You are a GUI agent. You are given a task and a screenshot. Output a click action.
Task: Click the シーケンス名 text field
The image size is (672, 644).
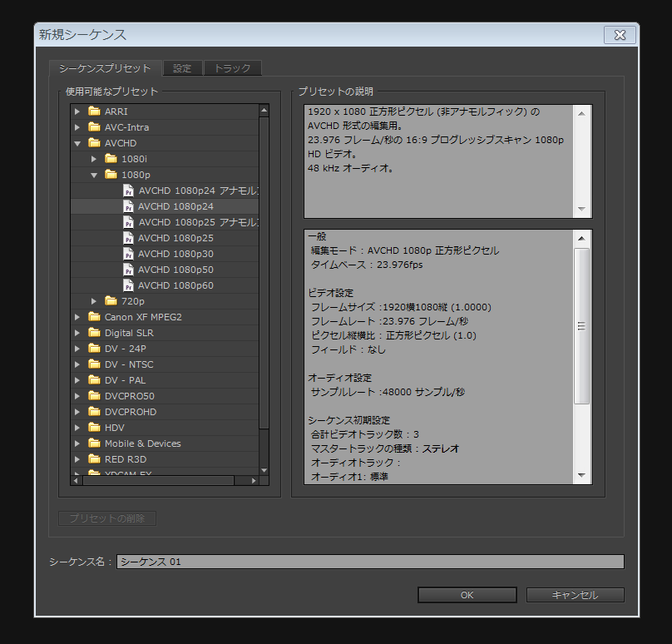(369, 562)
